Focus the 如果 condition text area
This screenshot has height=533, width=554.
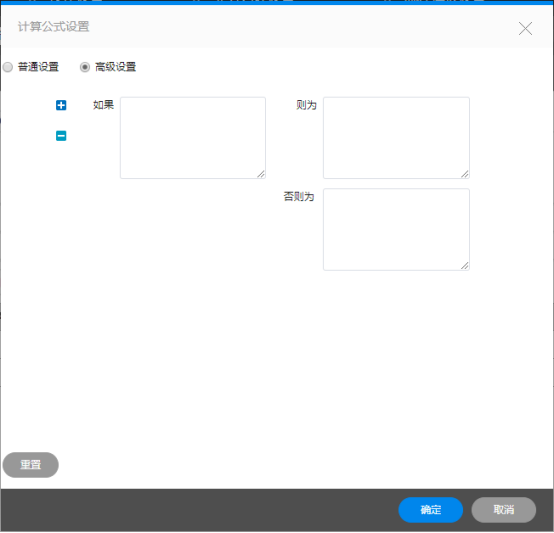click(193, 138)
